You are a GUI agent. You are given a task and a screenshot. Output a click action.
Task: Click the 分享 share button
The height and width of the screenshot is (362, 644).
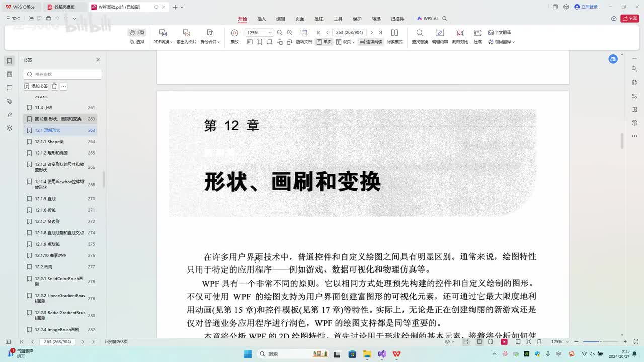630,18
